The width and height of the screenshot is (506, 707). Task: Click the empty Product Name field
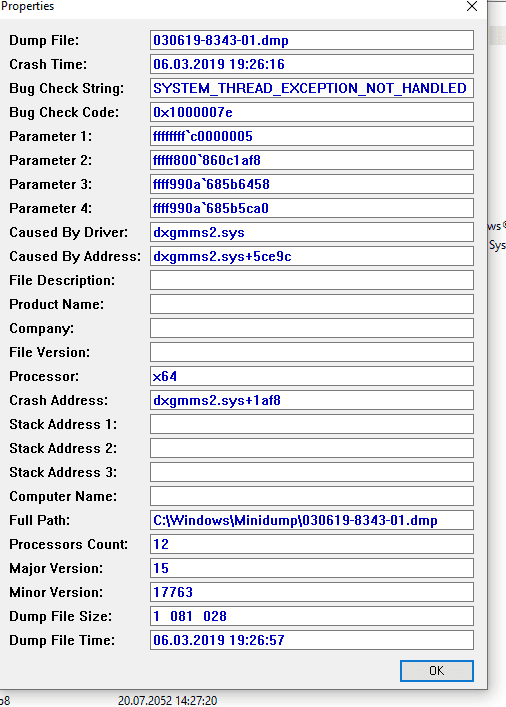(x=312, y=304)
